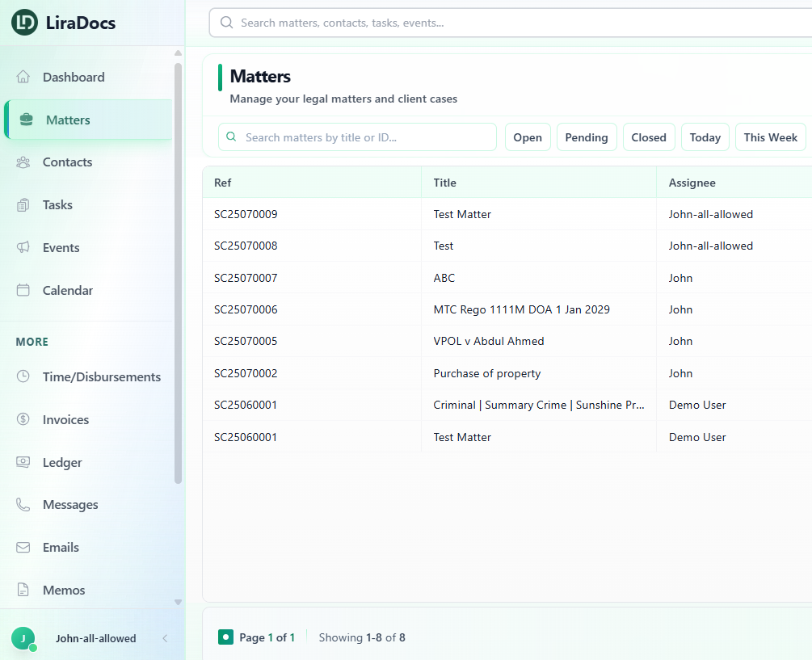Click the LiraDocs logo icon

click(x=25, y=23)
